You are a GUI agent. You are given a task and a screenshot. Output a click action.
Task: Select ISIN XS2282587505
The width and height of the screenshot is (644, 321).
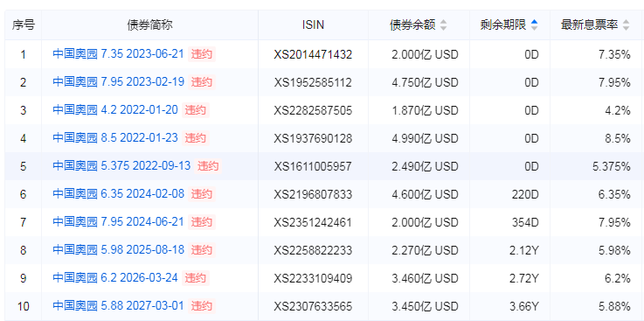(313, 110)
